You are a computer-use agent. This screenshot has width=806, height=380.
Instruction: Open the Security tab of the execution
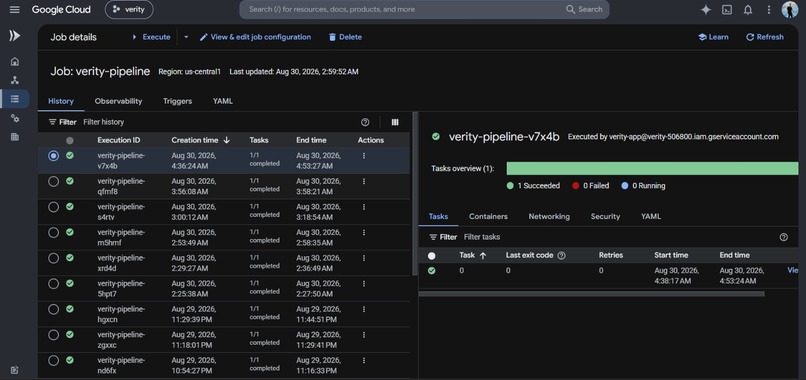click(x=605, y=216)
